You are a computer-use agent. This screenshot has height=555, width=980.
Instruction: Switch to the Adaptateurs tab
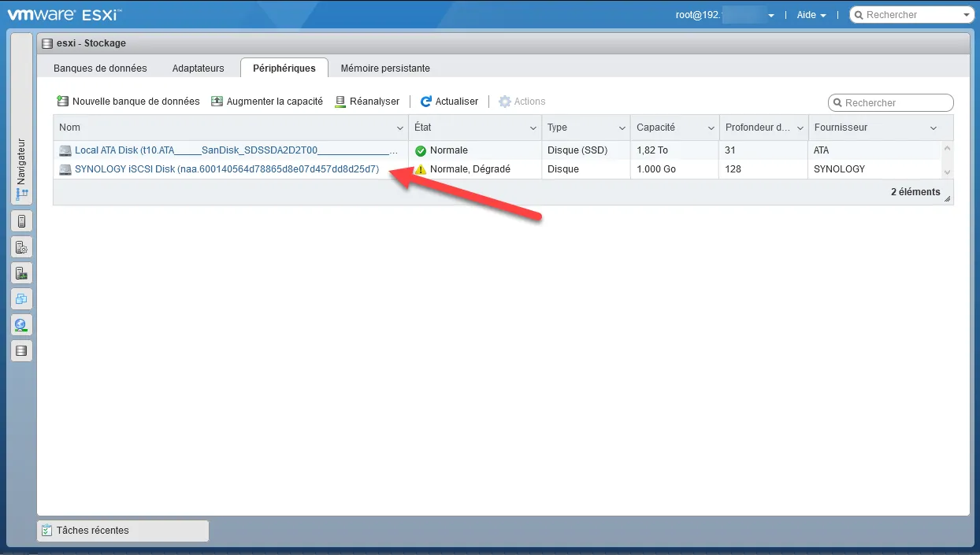tap(198, 68)
